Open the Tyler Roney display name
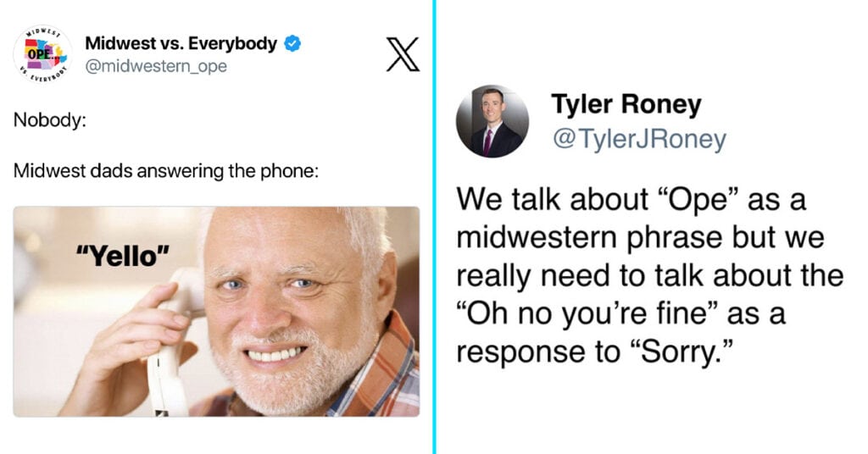The height and width of the screenshot is (454, 868). (x=626, y=104)
